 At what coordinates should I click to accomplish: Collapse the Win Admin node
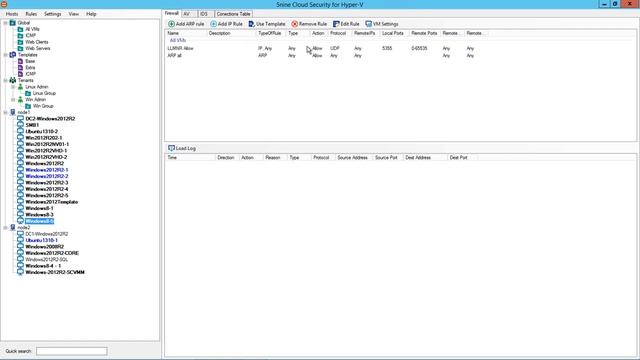pos(13,100)
